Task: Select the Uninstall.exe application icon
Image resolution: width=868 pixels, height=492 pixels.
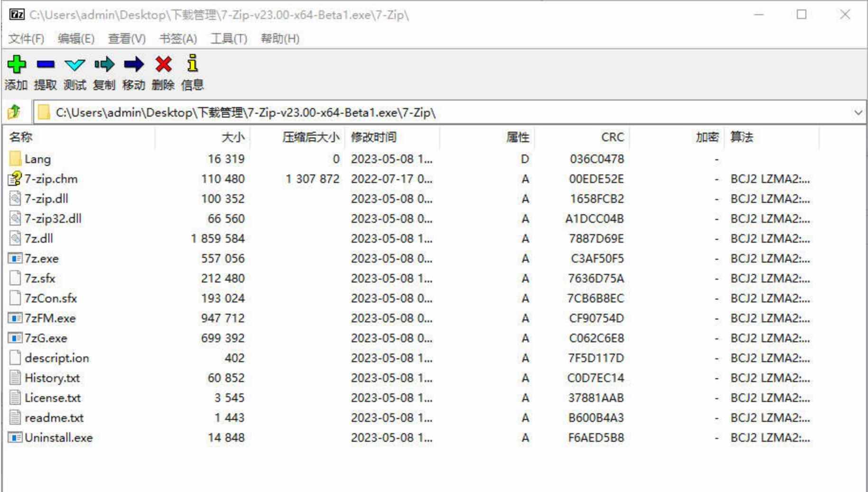Action: click(15, 437)
